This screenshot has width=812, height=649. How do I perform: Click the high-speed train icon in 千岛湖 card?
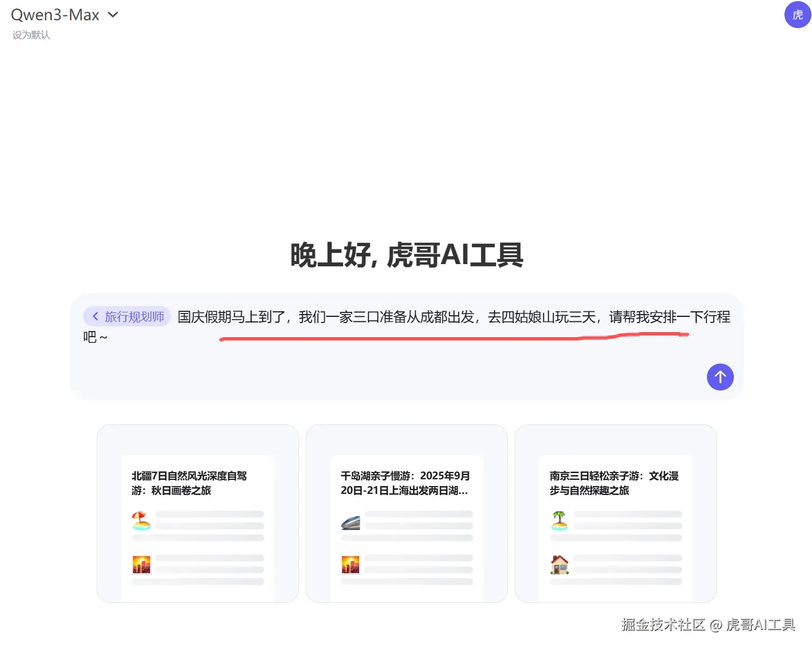[x=351, y=522]
